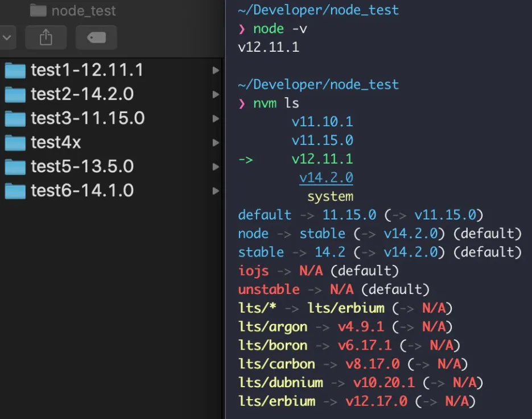Click the 'node' alias line label
This screenshot has width=532, height=419.
[253, 234]
